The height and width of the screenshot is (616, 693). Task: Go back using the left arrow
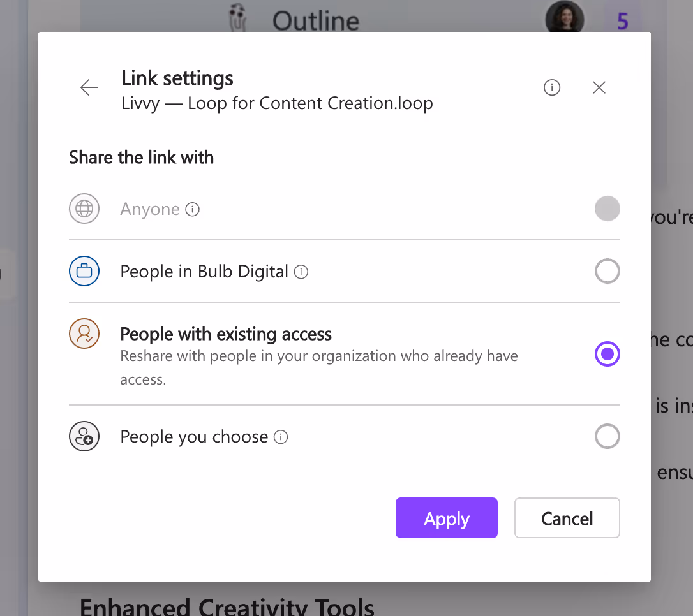(89, 87)
